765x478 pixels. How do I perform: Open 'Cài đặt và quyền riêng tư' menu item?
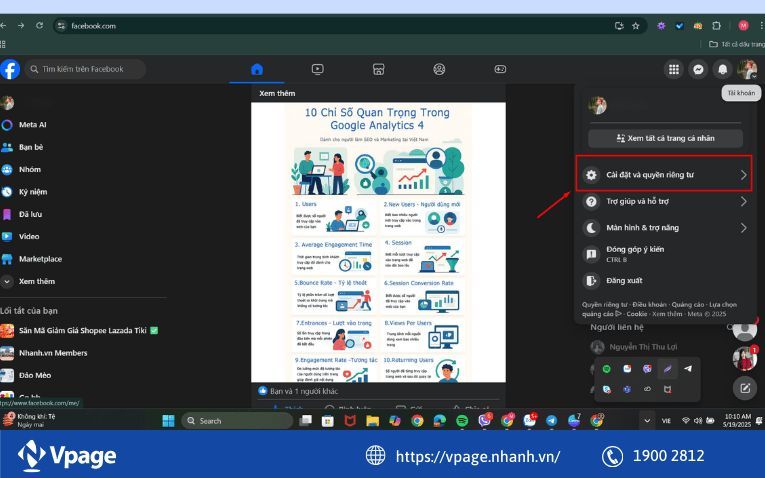[664, 175]
